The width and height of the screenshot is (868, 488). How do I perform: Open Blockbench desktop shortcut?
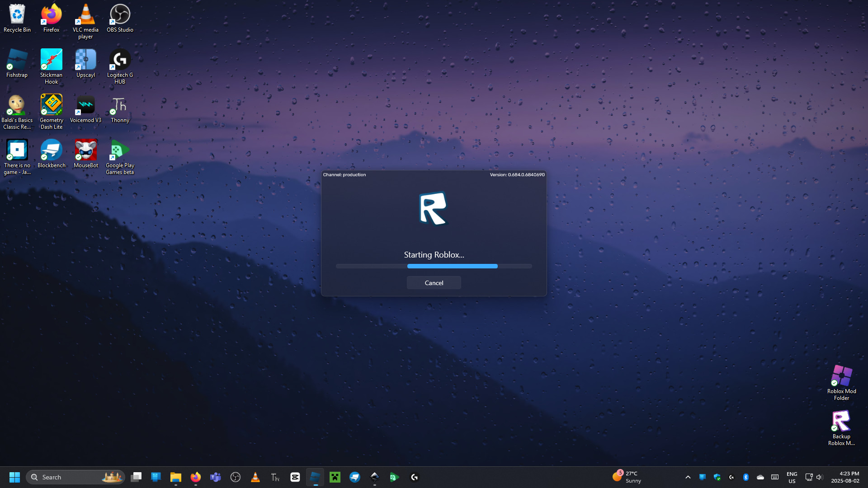[51, 154]
